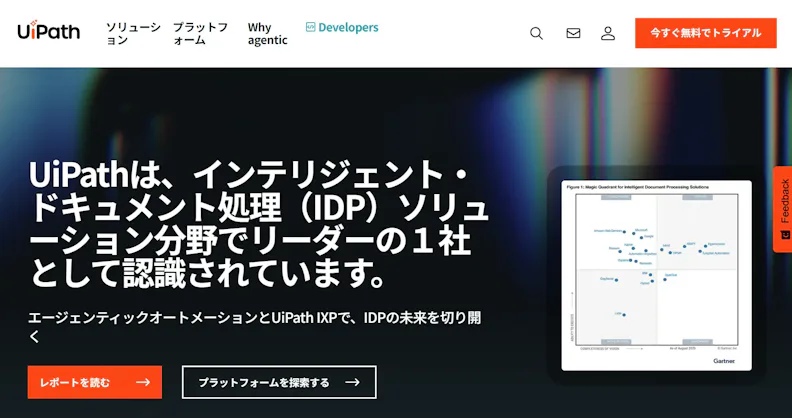This screenshot has width=792, height=418.
Task: Open the vertical Feedback side tab
Action: point(782,209)
